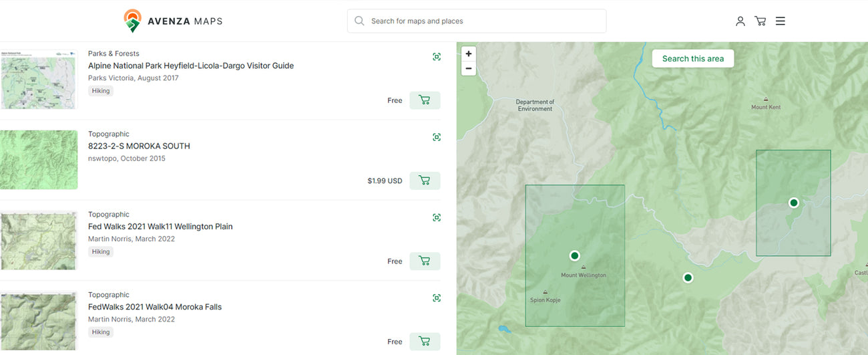Open Alpine National Park Heyfield-Licola-Dargo Visitor Guide
This screenshot has height=355, width=868.
point(191,66)
